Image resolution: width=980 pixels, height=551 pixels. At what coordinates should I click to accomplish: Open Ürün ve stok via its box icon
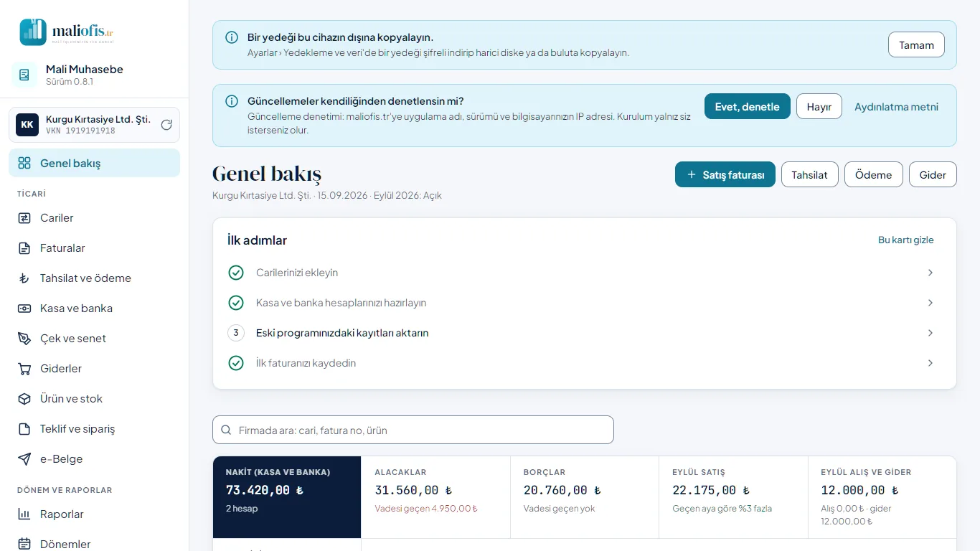click(24, 399)
